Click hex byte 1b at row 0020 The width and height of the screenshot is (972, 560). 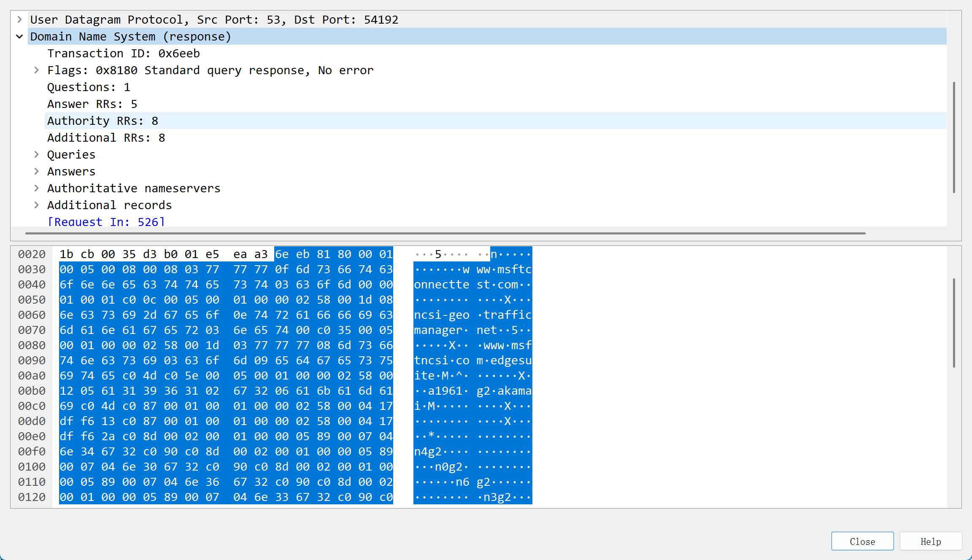point(66,254)
